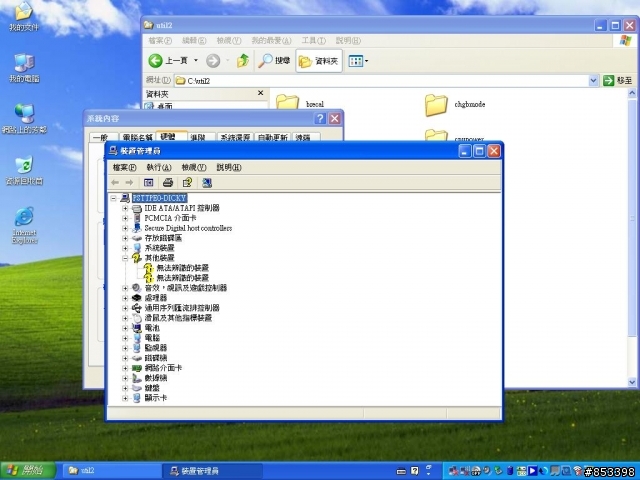Viewport: 640px width, 480px height.
Task: Expand 存放磁碟區 node
Action: pyautogui.click(x=125, y=238)
